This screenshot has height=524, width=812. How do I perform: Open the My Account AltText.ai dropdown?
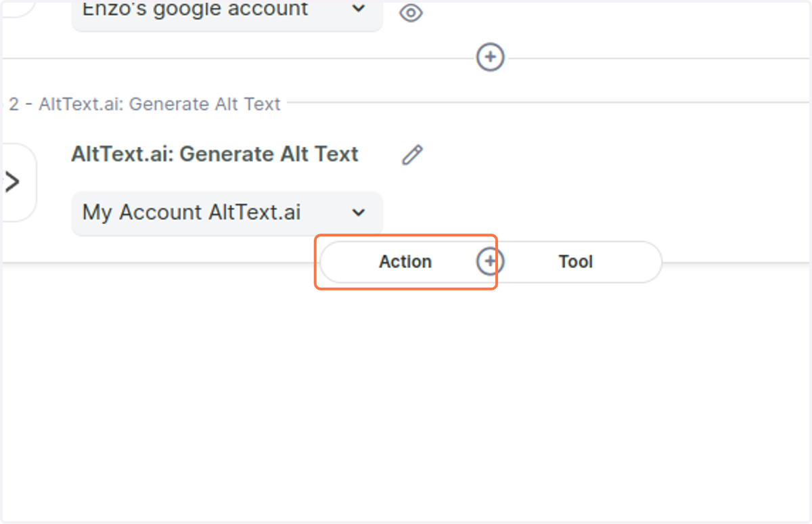[227, 213]
